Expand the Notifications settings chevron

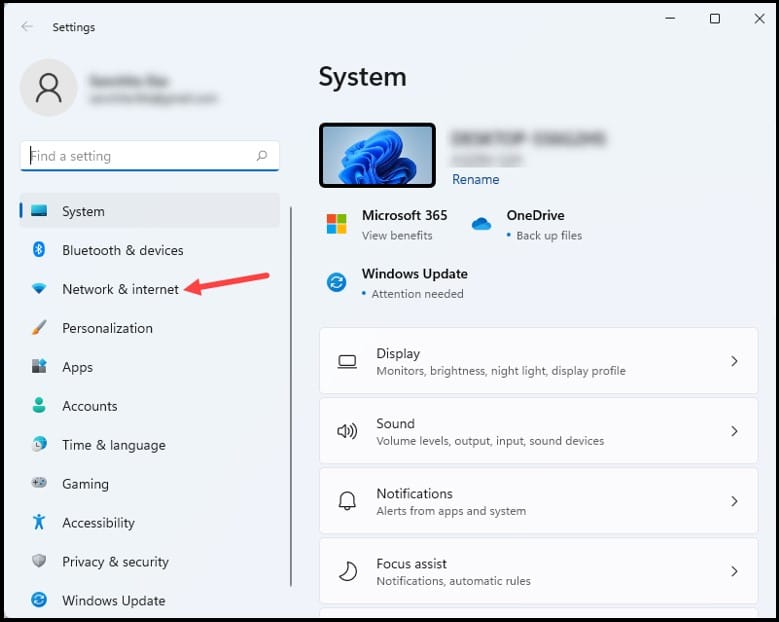734,501
